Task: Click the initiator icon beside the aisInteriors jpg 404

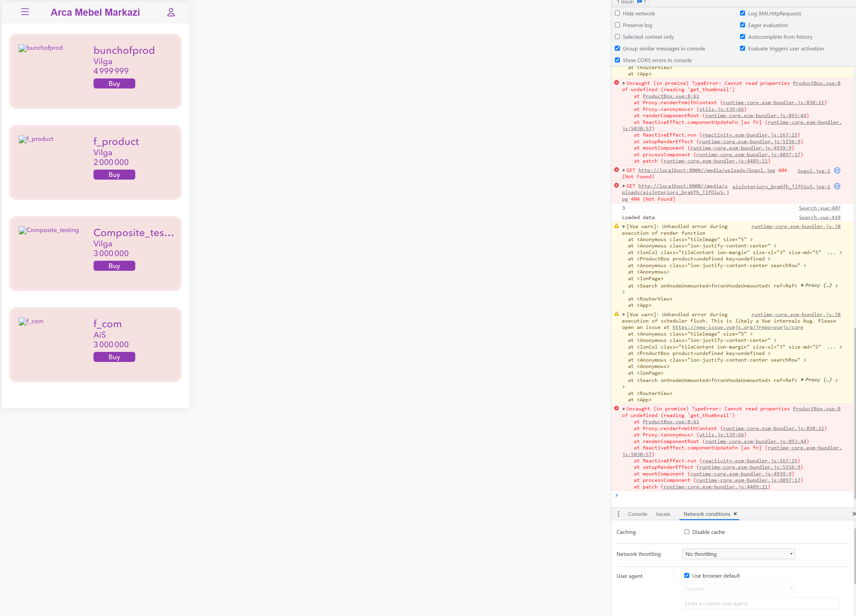Action: pos(837,186)
